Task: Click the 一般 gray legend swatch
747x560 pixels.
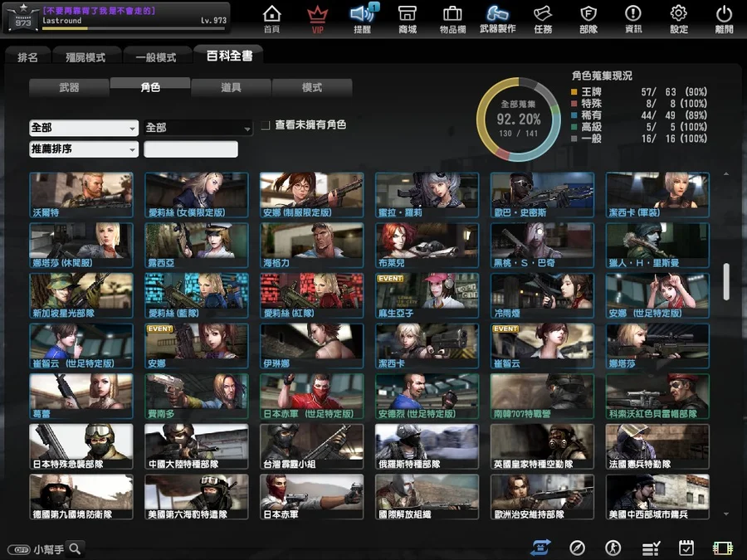Action: click(574, 139)
